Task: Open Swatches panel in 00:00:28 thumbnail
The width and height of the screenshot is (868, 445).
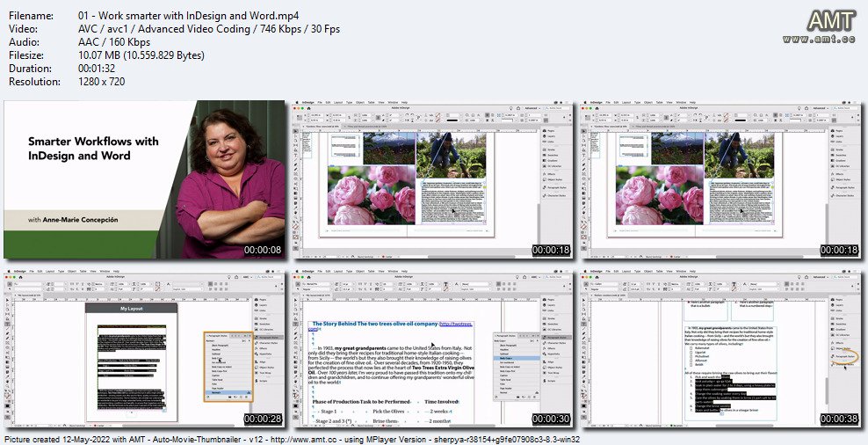Action: coord(264,325)
